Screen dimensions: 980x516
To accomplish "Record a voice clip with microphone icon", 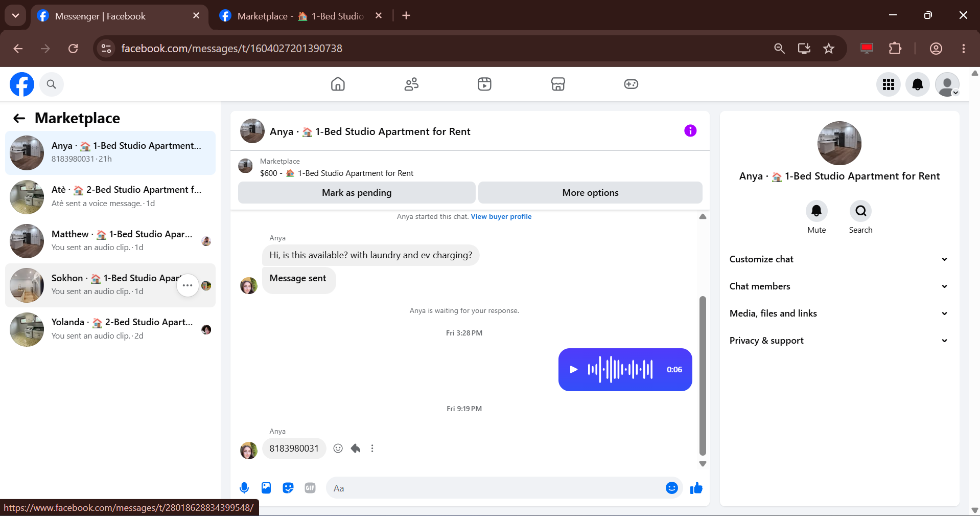I will [244, 488].
